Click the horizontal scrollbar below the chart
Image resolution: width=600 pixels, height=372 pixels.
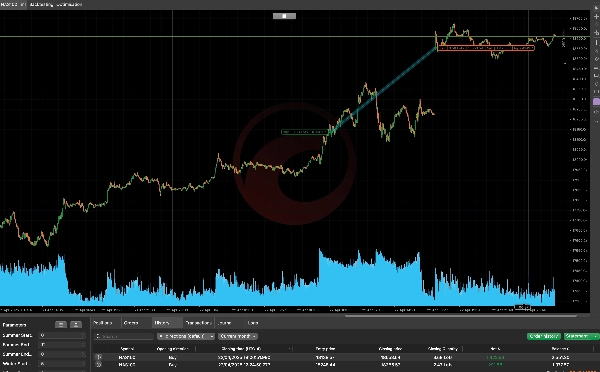461,316
